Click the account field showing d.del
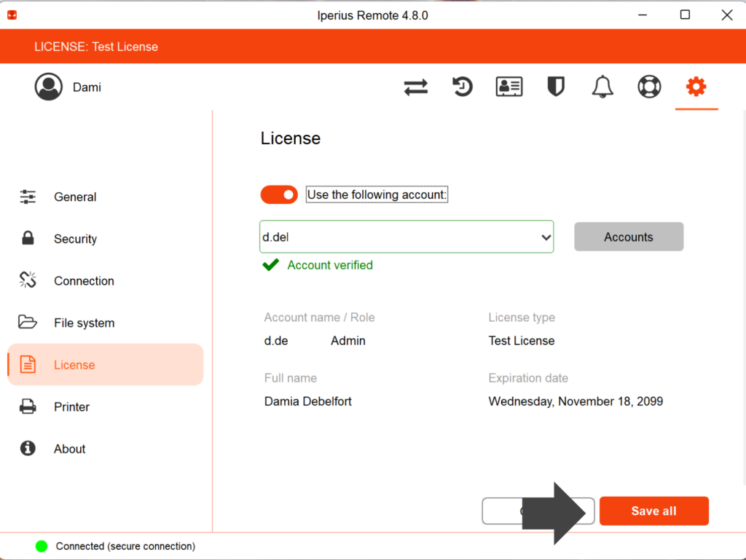Image resolution: width=746 pixels, height=560 pixels. point(407,237)
